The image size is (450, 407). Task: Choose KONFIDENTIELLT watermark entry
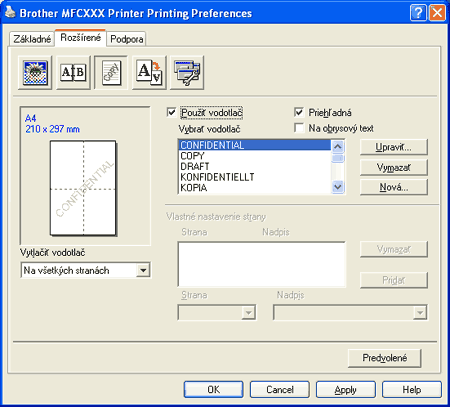coord(255,177)
